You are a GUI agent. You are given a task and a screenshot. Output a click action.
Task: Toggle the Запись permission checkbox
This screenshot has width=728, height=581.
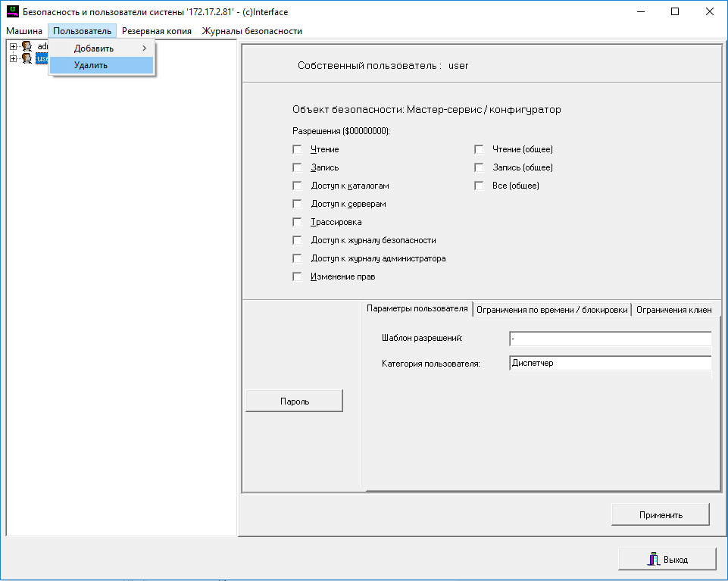tap(297, 167)
